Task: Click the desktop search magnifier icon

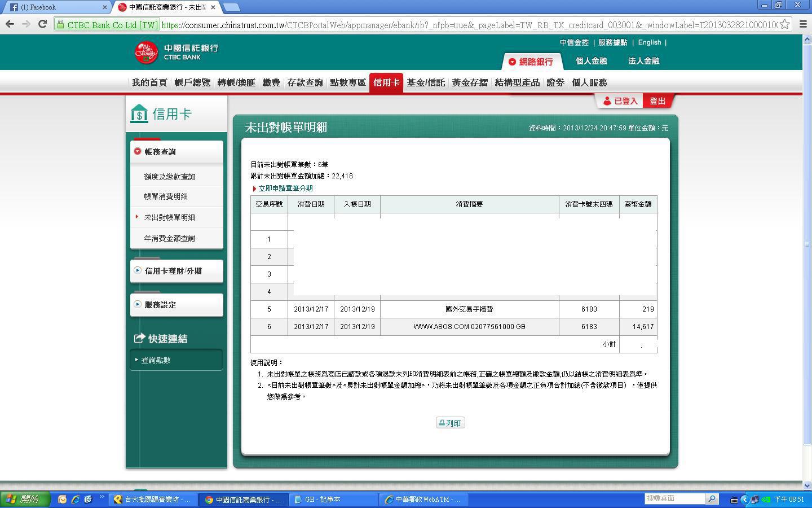Action: 712,499
